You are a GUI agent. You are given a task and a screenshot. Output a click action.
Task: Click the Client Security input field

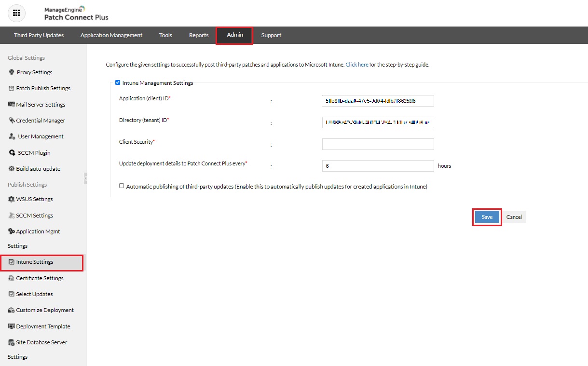[378, 144]
